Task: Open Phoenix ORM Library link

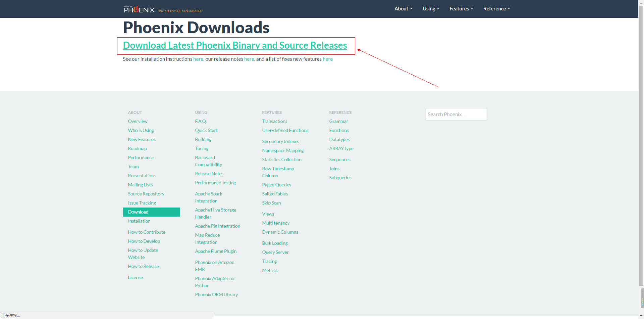Action: [216, 294]
